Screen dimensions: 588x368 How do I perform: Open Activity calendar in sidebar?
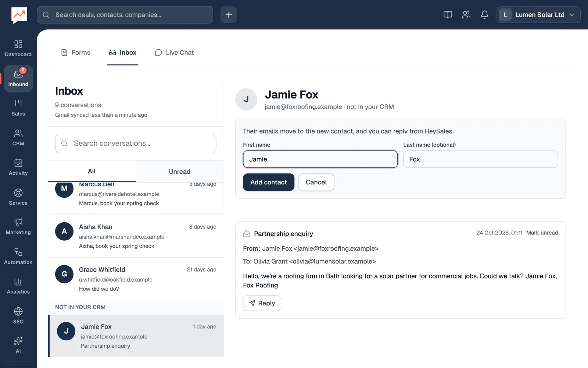click(18, 167)
